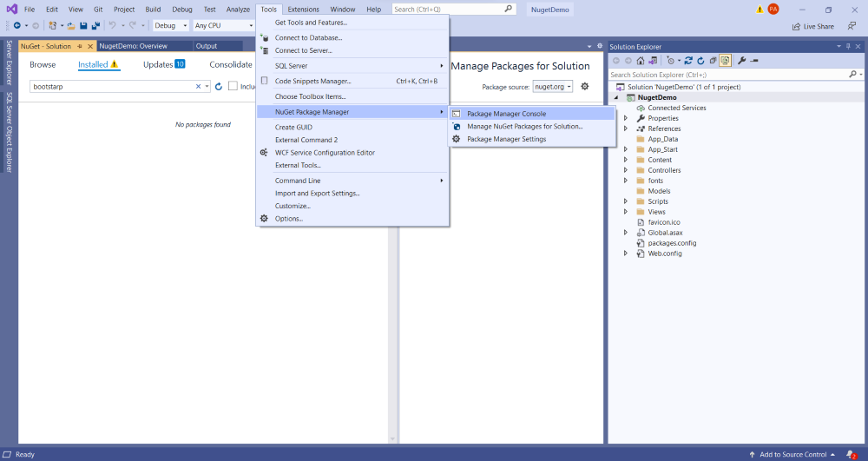Click Solution Explorer Home icon
This screenshot has height=461, width=868.
641,61
